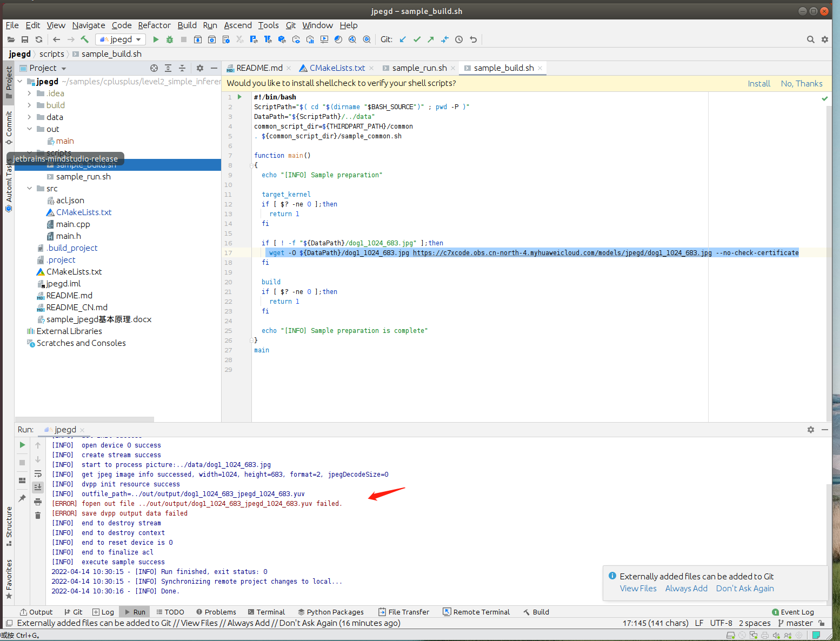This screenshot has height=641, width=840.
Task: Click the green Run button in main toolbar
Action: pyautogui.click(x=156, y=39)
